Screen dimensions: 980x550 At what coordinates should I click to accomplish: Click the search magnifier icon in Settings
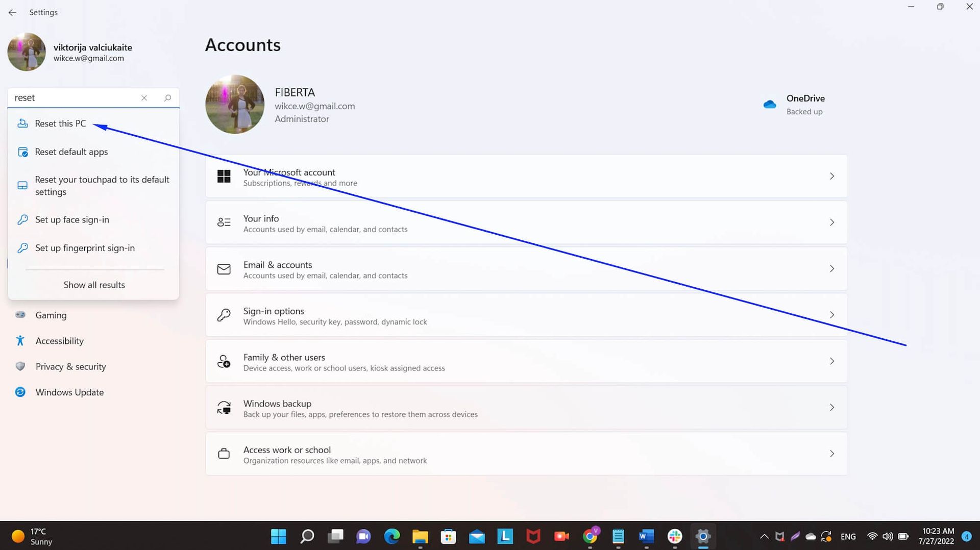167,98
